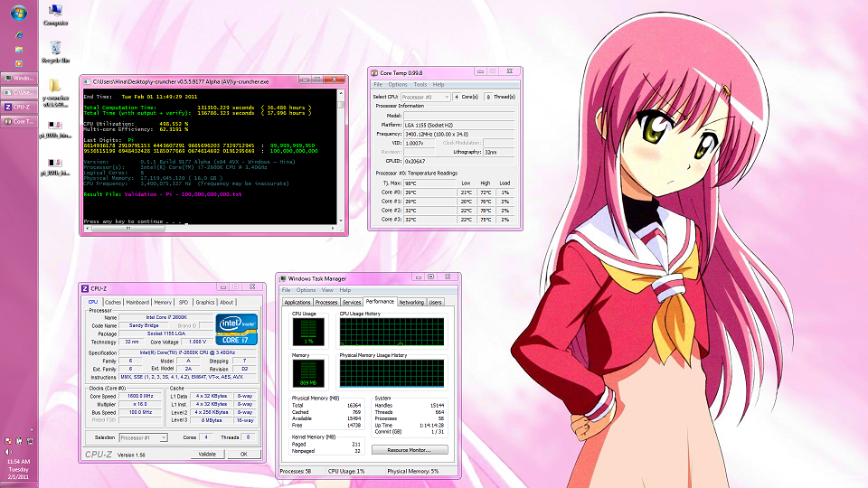Screen dimensions: 868x488
Task: Switch to the Networking tab in Task Manager
Action: coord(411,302)
